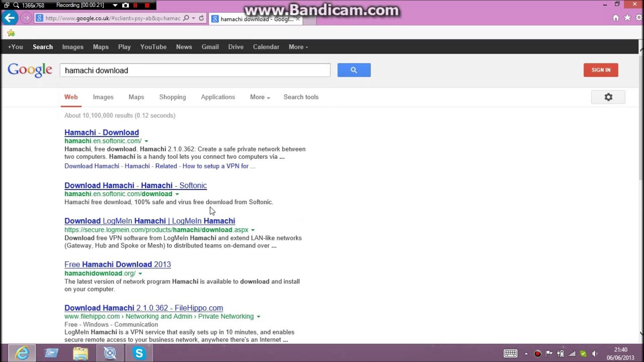Click the page scrollbar down arrow
Viewport: 644px width, 362px height.
pos(641,333)
